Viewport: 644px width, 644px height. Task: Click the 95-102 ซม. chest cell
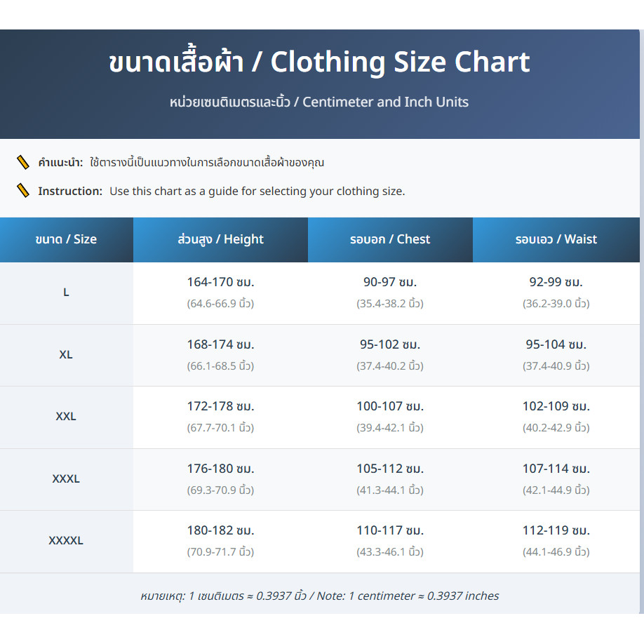(x=390, y=344)
